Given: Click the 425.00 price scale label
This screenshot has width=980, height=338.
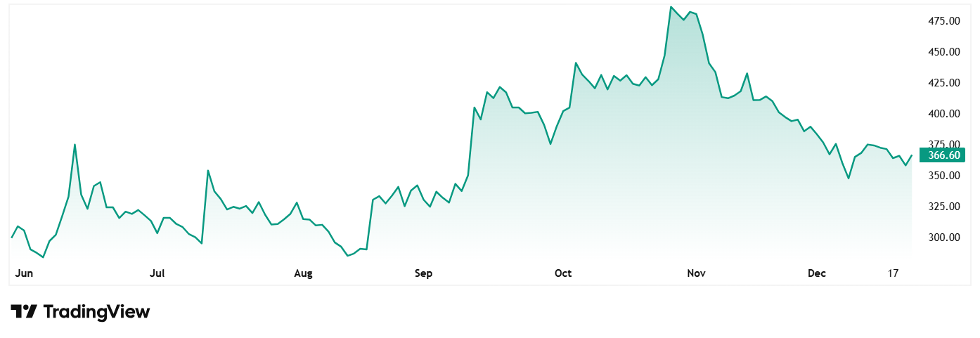Looking at the screenshot, I should tap(944, 83).
